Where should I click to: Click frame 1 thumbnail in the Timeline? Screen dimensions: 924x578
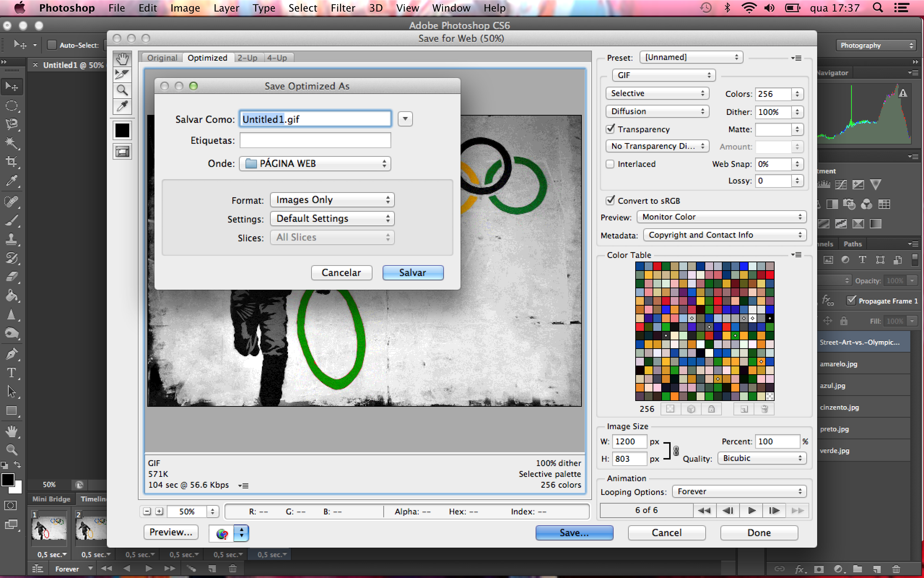[49, 528]
